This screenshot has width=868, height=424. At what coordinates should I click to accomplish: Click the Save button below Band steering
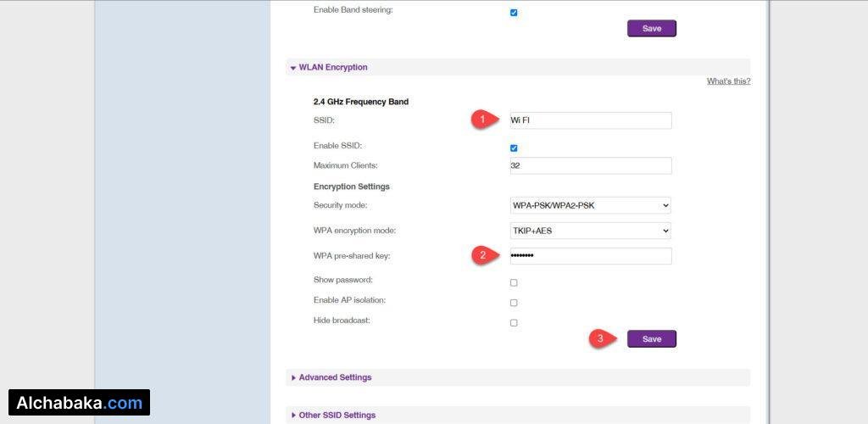coord(652,28)
